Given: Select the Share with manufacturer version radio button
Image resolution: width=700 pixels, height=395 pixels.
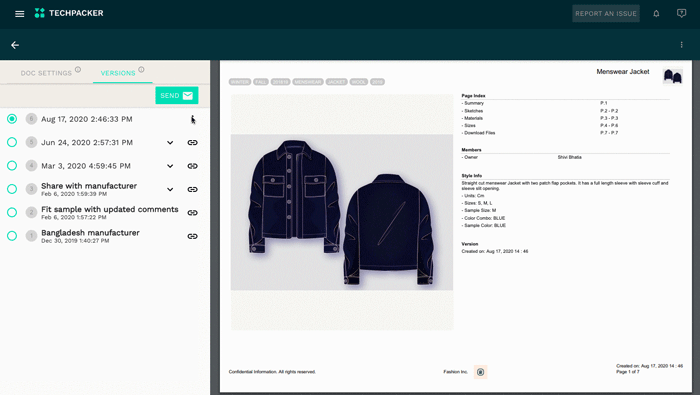Looking at the screenshot, I should tap(12, 189).
